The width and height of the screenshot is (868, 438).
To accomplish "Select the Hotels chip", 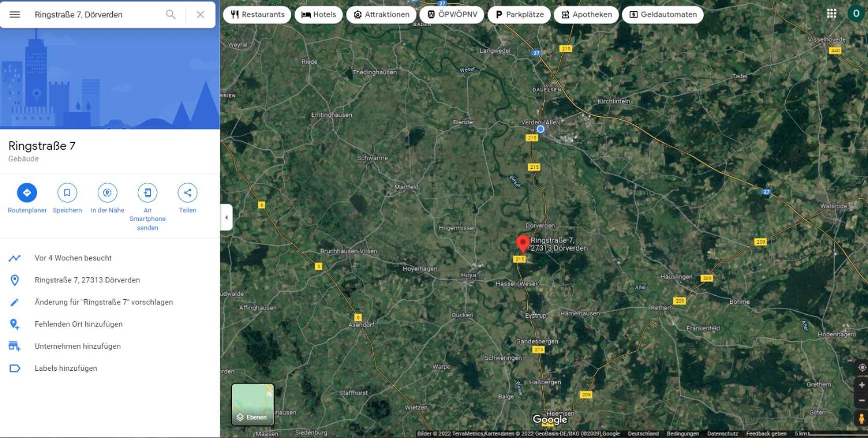I will (x=319, y=15).
